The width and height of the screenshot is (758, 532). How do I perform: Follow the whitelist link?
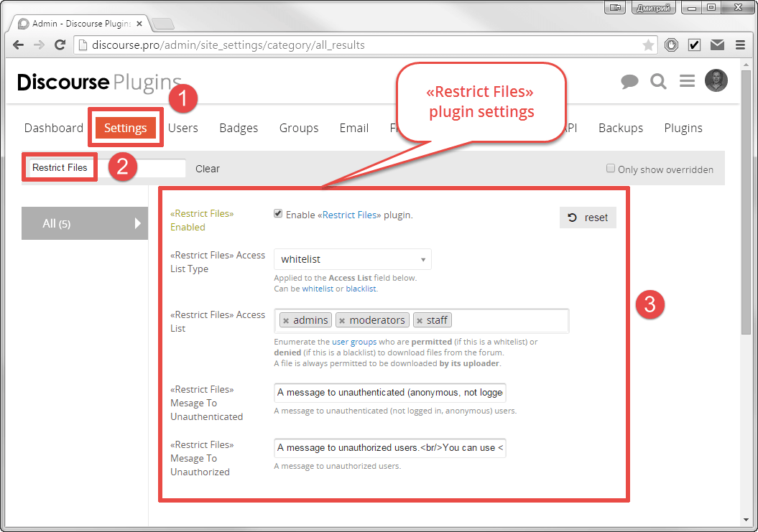pyautogui.click(x=318, y=289)
